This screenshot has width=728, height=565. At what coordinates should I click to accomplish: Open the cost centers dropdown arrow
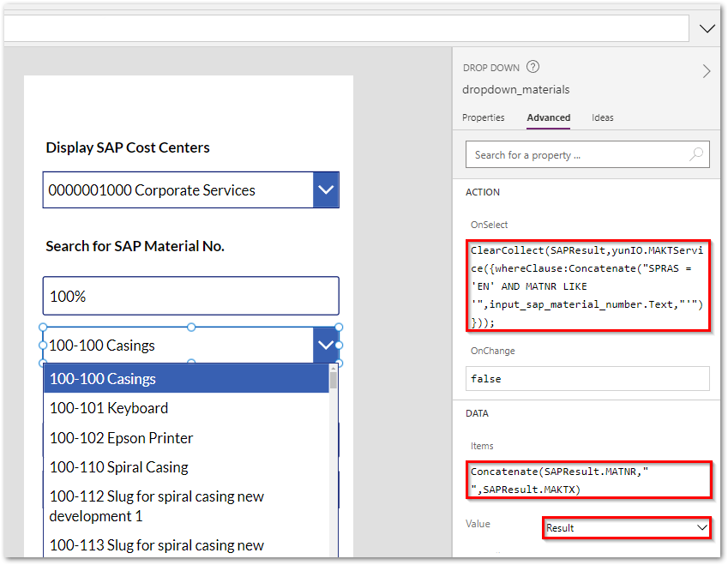pyautogui.click(x=326, y=189)
